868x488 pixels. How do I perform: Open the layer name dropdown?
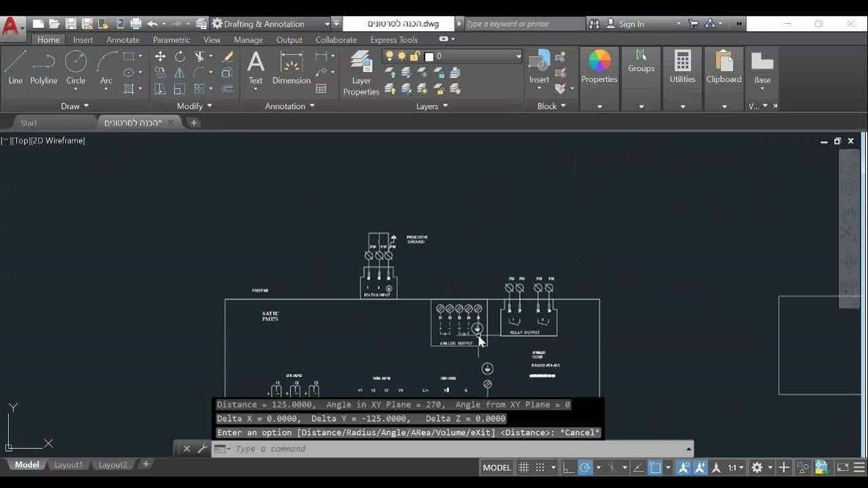click(x=519, y=56)
